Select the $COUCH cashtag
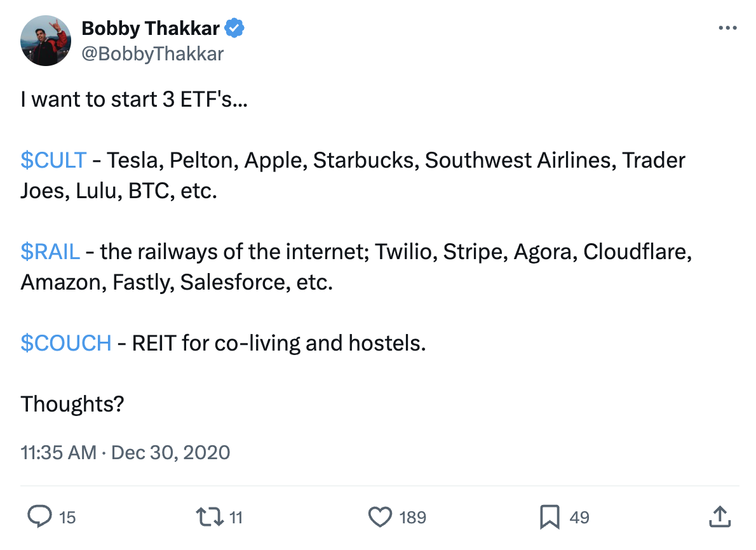The height and width of the screenshot is (550, 756). coord(66,343)
